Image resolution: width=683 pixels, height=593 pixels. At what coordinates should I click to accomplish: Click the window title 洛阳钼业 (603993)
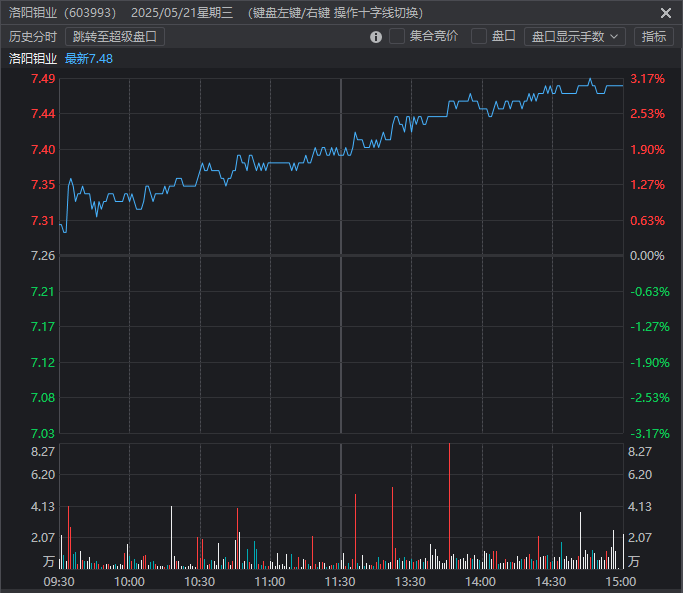[62, 13]
